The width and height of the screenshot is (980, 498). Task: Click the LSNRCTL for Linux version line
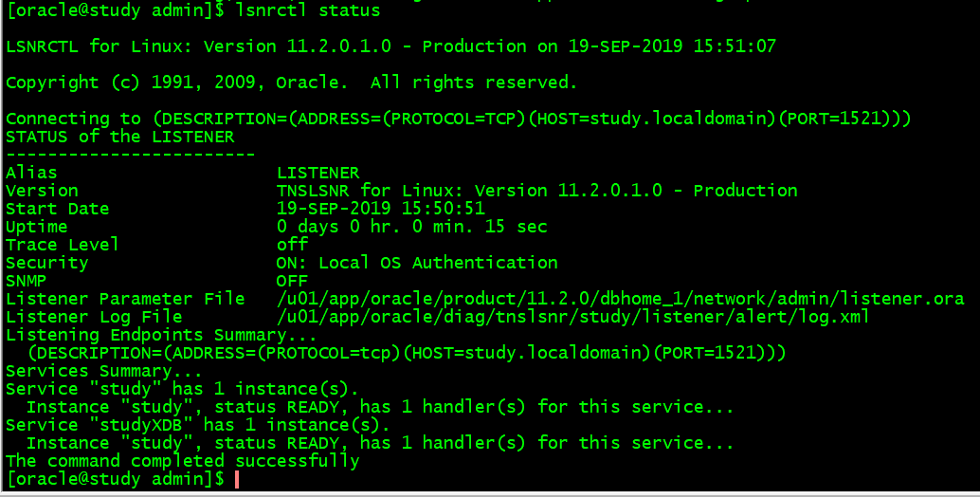pyautogui.click(x=390, y=46)
